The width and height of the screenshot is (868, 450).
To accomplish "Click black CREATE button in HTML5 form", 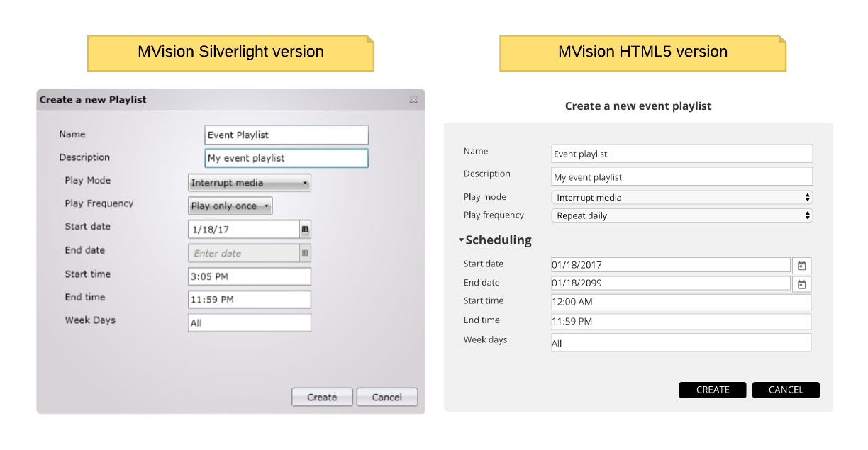I will point(713,390).
